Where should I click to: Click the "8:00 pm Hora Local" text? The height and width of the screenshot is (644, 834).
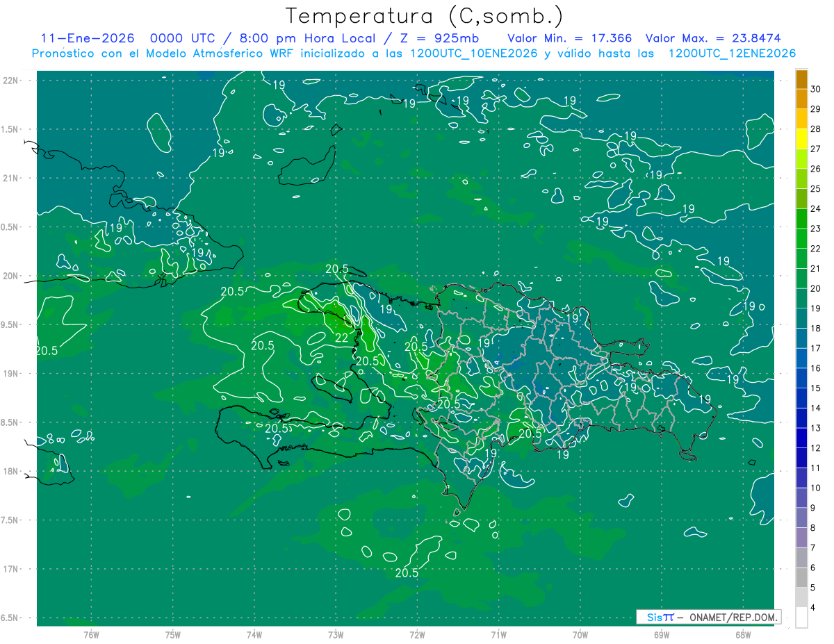[307, 38]
